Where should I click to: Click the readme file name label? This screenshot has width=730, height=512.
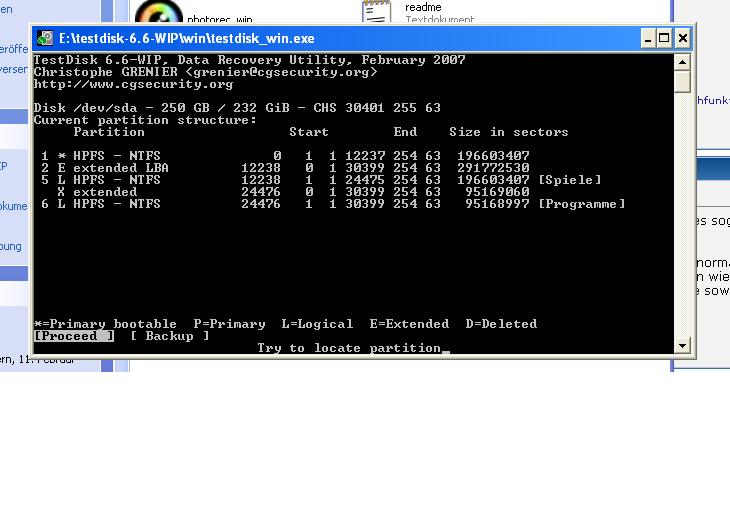click(423, 7)
